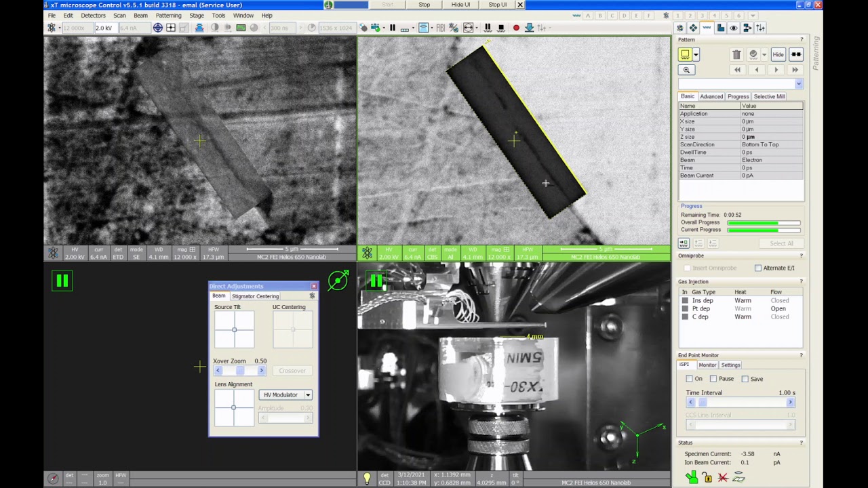Click the padlock icon in Status panel
Viewport: 868px width, 488px height.
[x=707, y=478]
